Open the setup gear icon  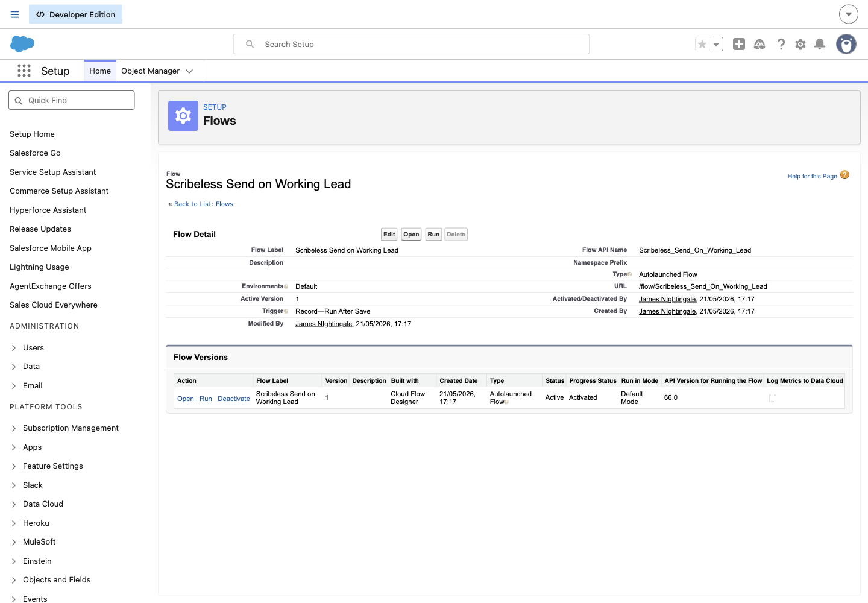[800, 44]
